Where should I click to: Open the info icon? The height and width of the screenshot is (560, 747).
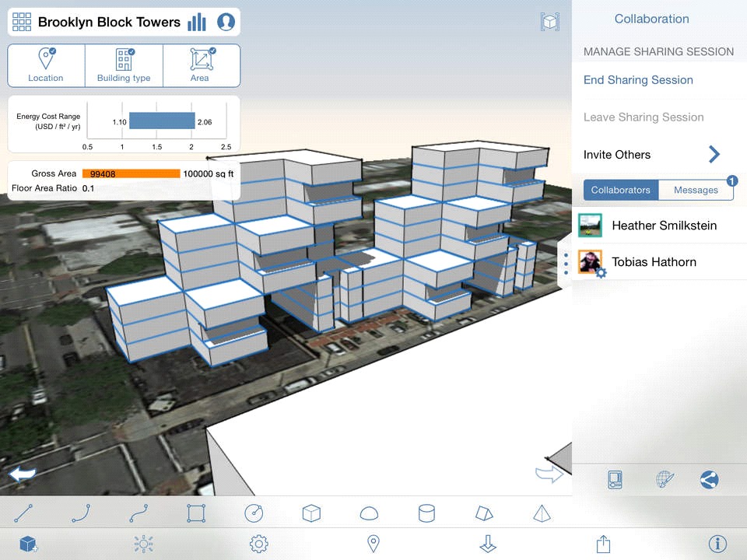[718, 544]
